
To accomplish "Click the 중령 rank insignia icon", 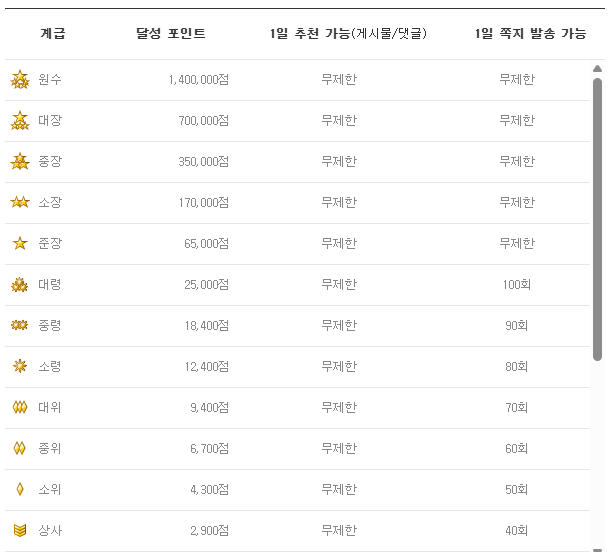I will (20, 325).
